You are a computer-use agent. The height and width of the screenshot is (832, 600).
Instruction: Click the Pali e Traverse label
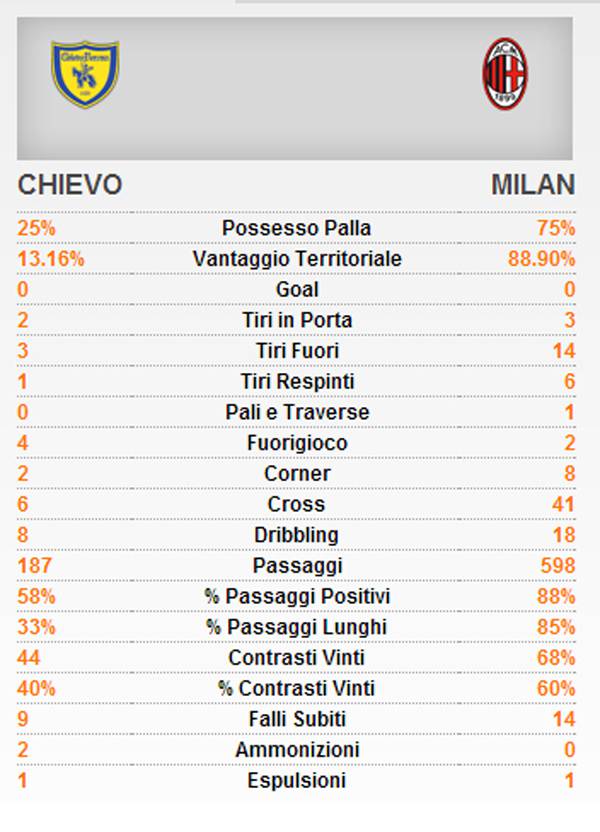(x=297, y=412)
